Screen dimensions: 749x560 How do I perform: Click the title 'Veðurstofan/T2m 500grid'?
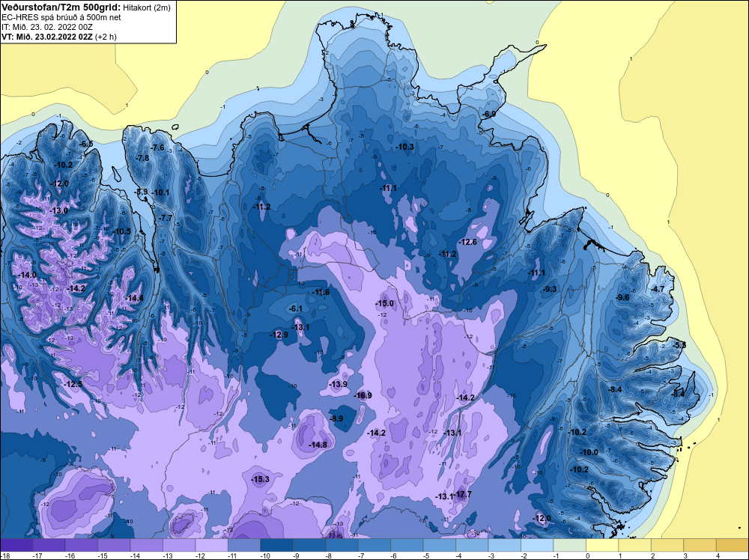pyautogui.click(x=60, y=7)
